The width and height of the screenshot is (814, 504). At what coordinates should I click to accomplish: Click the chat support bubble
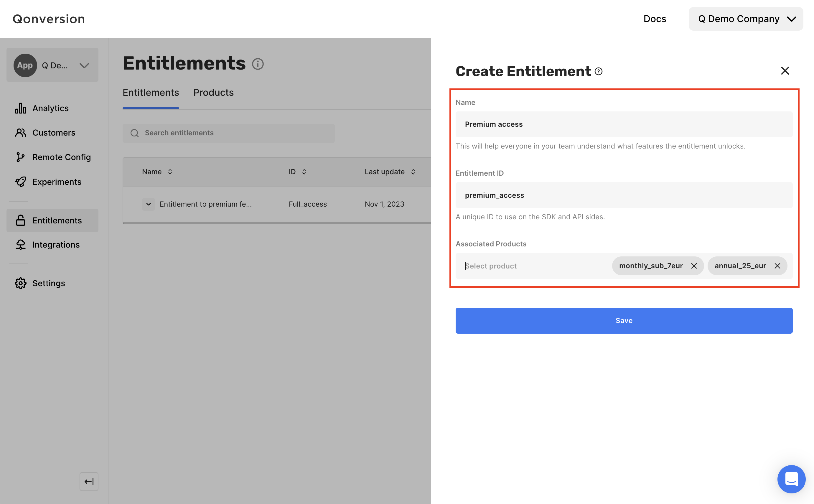point(791,479)
